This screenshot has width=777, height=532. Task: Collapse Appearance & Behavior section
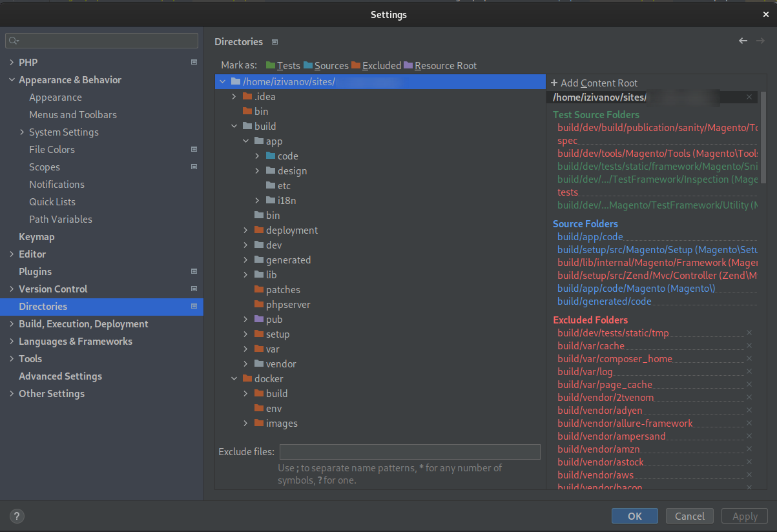tap(12, 79)
